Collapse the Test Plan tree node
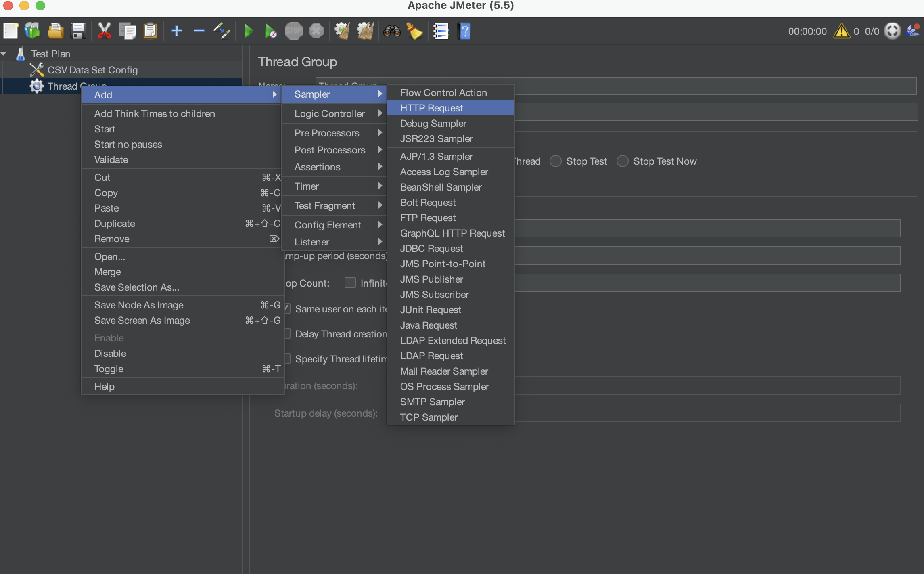Image resolution: width=924 pixels, height=574 pixels. pos(4,54)
